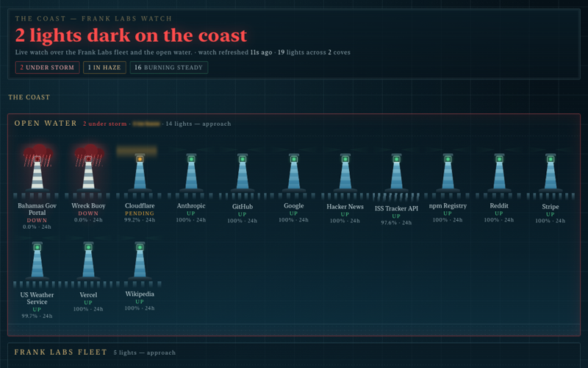Click '14 lights — approach' text
The image size is (588, 368).
tap(198, 124)
